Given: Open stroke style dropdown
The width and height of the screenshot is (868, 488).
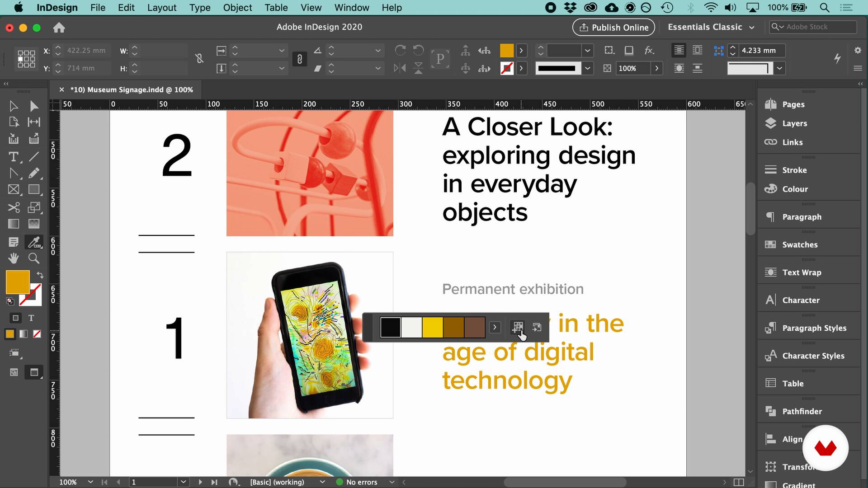Looking at the screenshot, I should pyautogui.click(x=587, y=68).
